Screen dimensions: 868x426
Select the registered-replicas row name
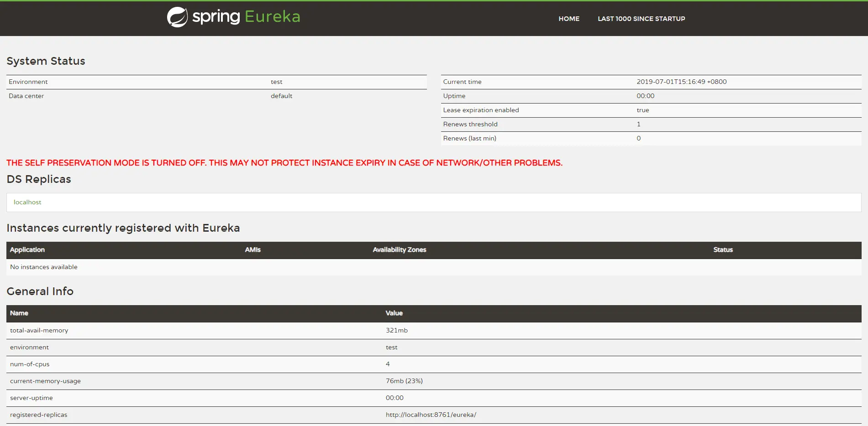tap(38, 415)
